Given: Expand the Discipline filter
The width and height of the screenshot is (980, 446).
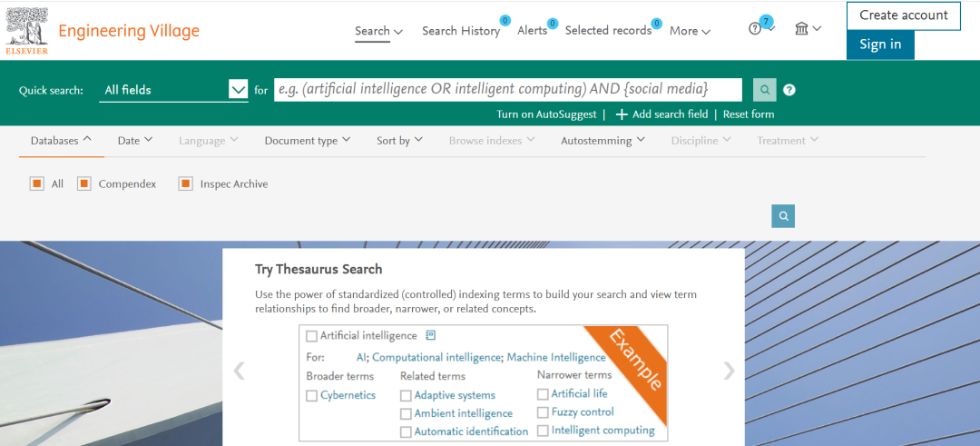Looking at the screenshot, I should (x=701, y=141).
